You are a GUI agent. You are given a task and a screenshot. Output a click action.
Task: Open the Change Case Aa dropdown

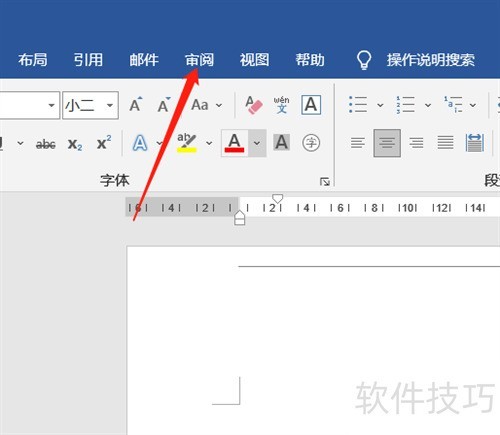206,105
